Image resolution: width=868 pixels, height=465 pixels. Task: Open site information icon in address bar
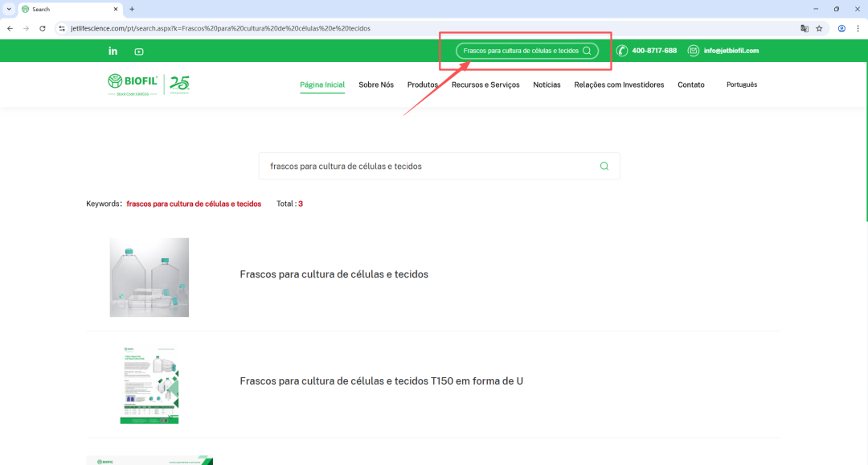(62, 28)
